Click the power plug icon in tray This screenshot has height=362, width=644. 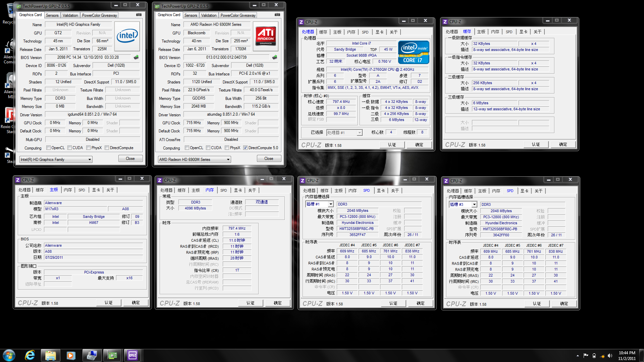point(594,356)
